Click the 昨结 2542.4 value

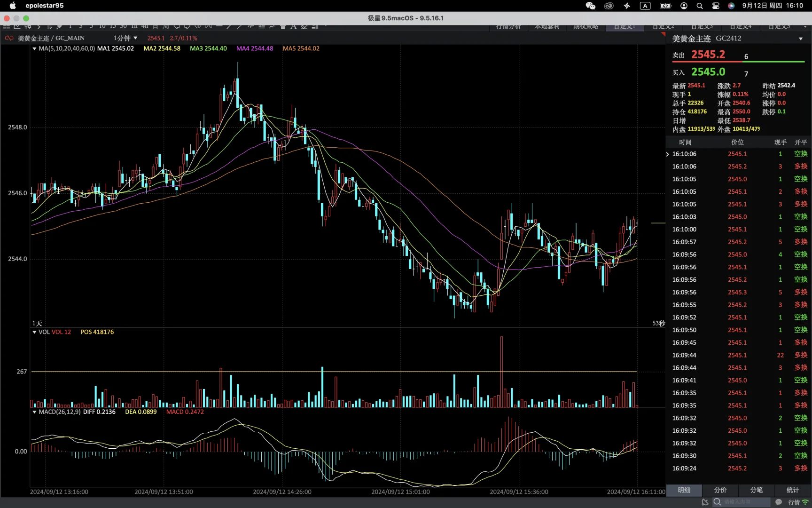[786, 86]
